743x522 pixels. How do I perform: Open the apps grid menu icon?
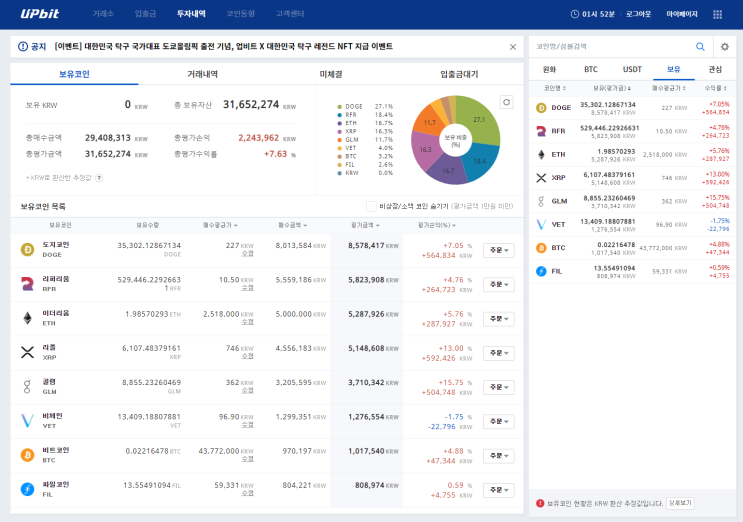click(717, 14)
